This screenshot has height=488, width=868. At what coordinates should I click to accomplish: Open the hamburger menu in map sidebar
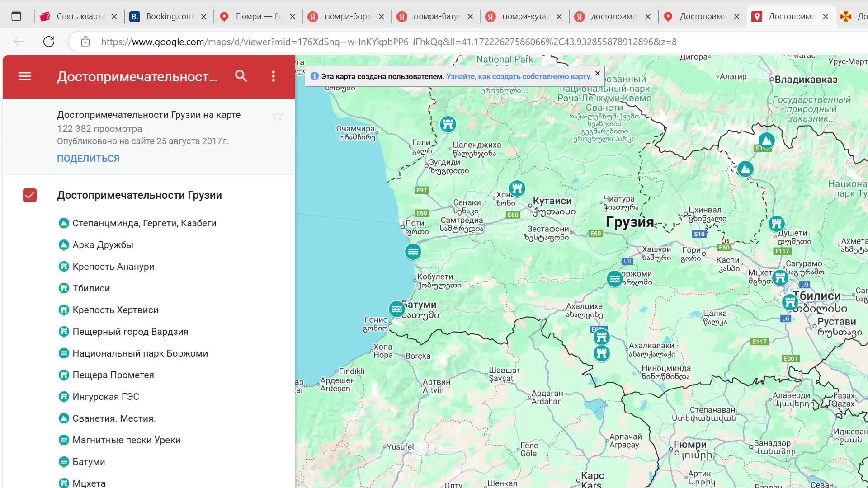24,76
